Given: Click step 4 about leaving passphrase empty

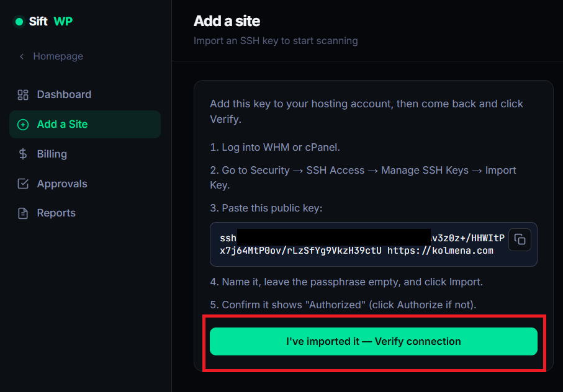Looking at the screenshot, I should pyautogui.click(x=346, y=282).
